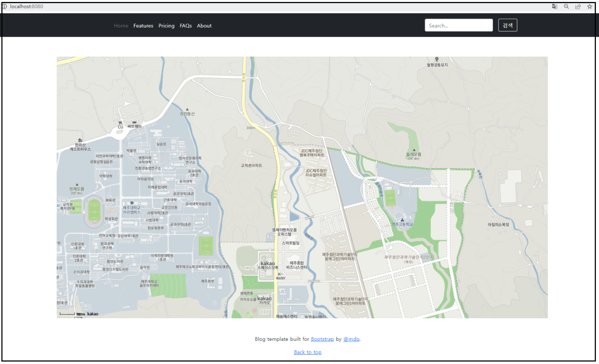Click the browser share icon
The image size is (599, 364).
[578, 7]
